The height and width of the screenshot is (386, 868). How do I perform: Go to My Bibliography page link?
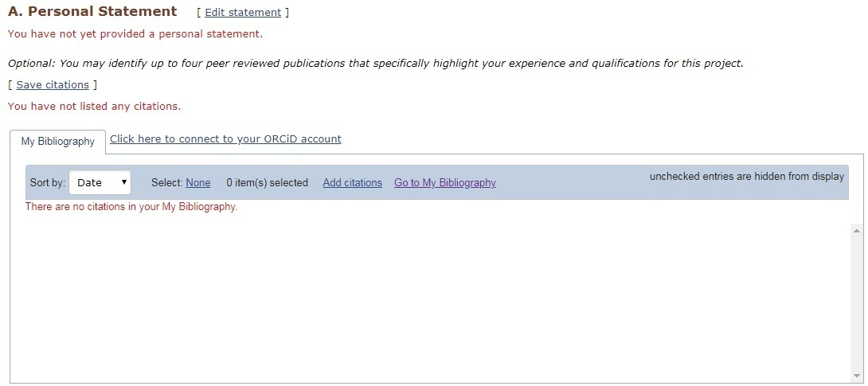444,183
